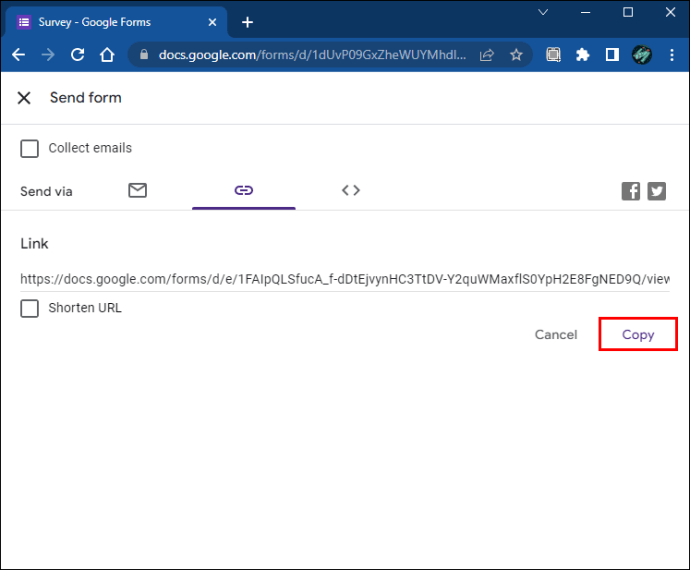The width and height of the screenshot is (690, 570).
Task: Open the tab search dropdown chevron
Action: point(543,12)
